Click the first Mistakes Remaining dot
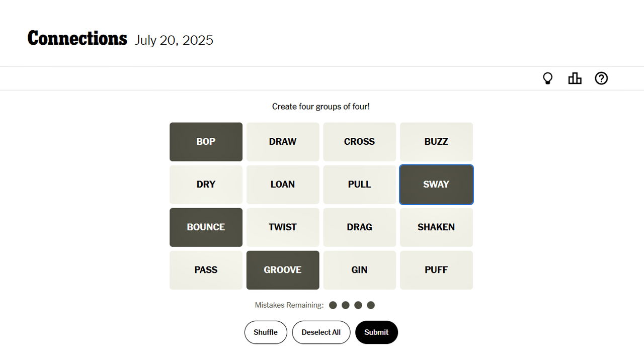Viewport: 644px width, 362px height. 333,305
